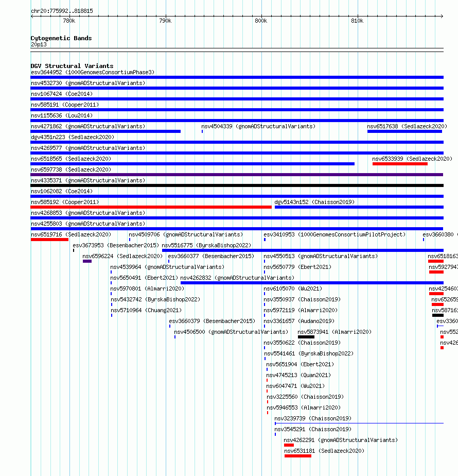Image resolution: width=458 pixels, height=476 pixels.
Task: Open the nsv1067424 (Coe2014) variant label
Action: [62, 94]
